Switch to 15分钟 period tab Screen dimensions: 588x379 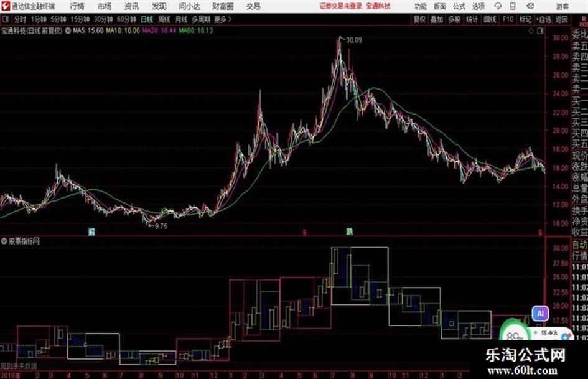click(80, 19)
